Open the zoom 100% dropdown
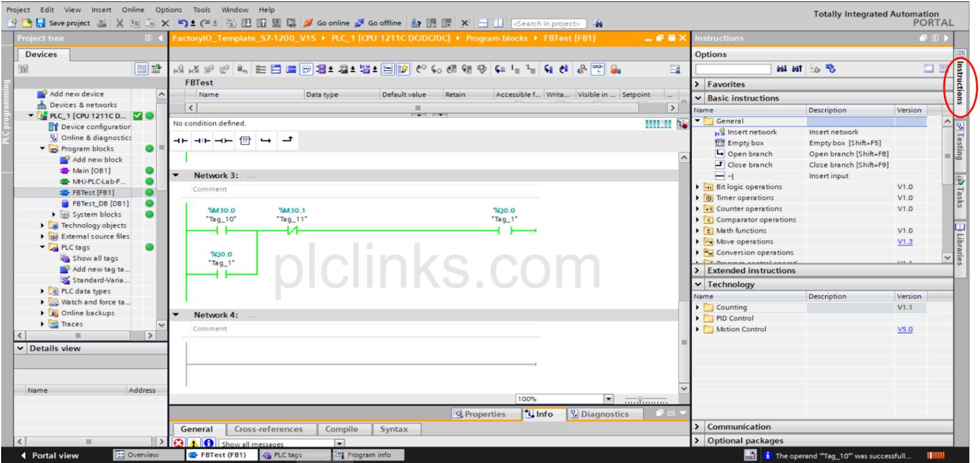Image resolution: width=980 pixels, height=463 pixels. (608, 399)
